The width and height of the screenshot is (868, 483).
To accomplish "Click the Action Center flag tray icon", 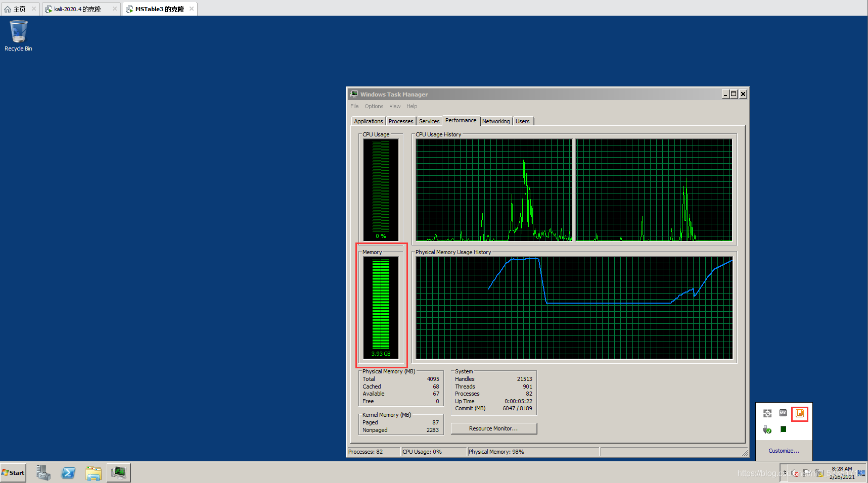I will (x=807, y=473).
